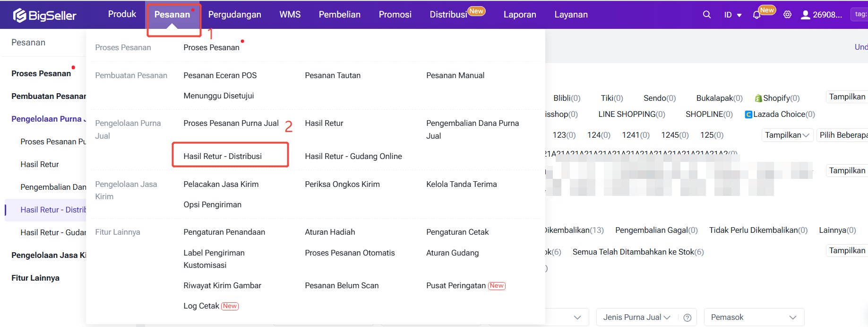The image size is (868, 327).
Task: Open Log Cetak
Action: pos(201,306)
